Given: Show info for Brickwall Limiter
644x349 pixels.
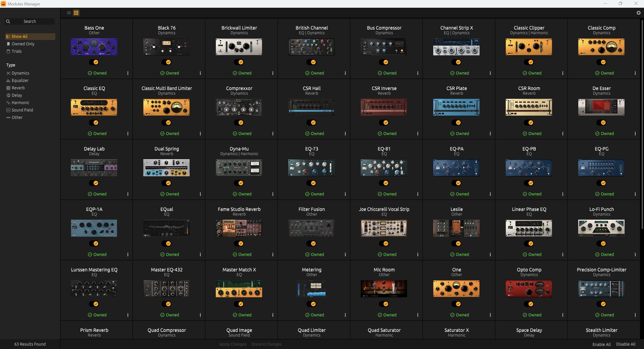Looking at the screenshot, I should [273, 73].
